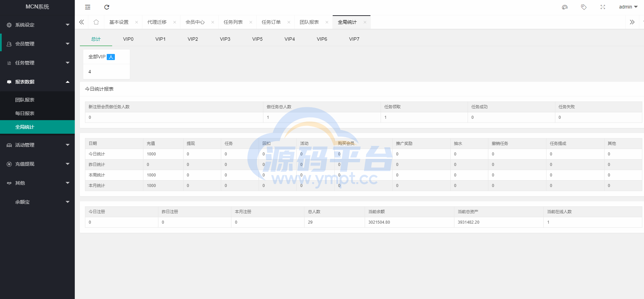
Task: Click 总人数 value 29
Action: click(310, 222)
